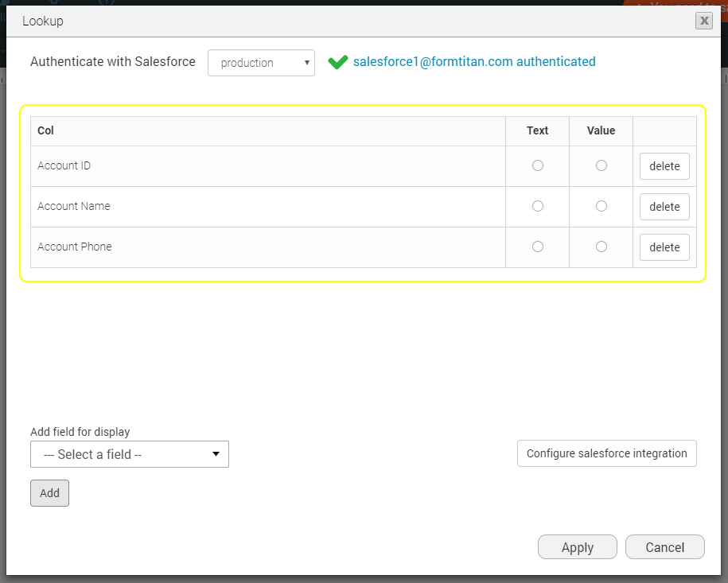Click the salesforce1@formtitan.com authenticated link
This screenshot has height=583, width=728.
tap(474, 62)
